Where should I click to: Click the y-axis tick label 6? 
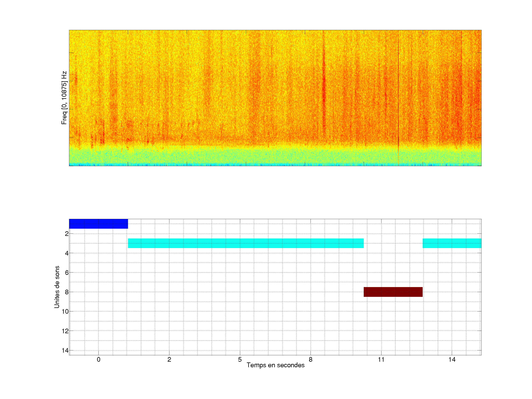67,272
